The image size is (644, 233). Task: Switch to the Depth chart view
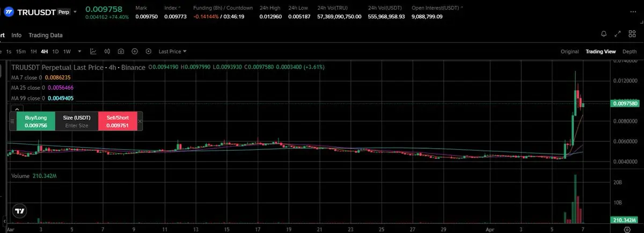[630, 52]
